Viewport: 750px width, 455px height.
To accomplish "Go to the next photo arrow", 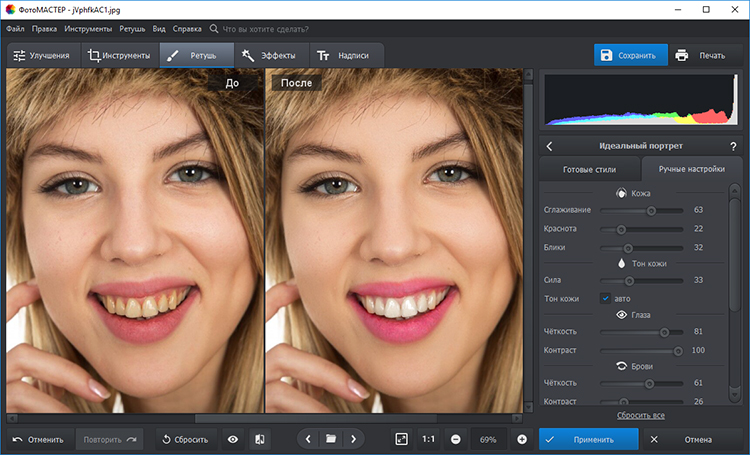I will tap(352, 439).
